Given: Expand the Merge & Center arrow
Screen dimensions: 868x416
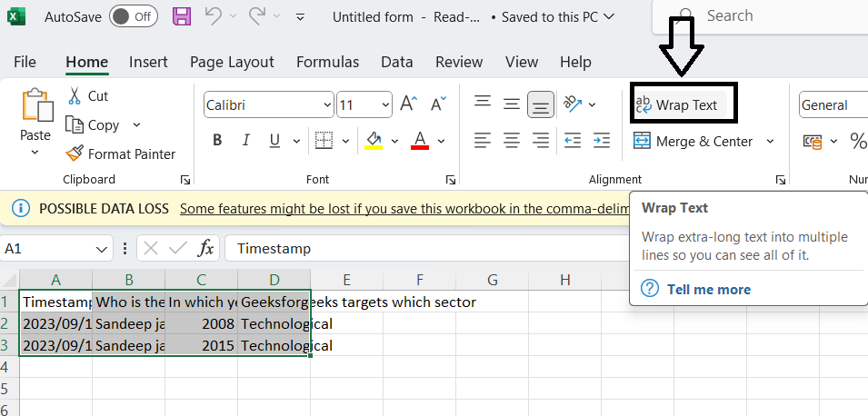Looking at the screenshot, I should (x=770, y=142).
